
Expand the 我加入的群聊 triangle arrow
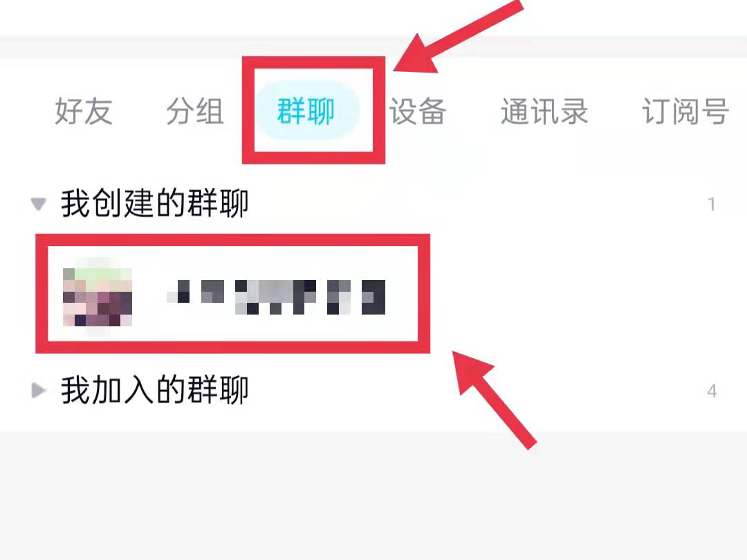click(x=39, y=391)
